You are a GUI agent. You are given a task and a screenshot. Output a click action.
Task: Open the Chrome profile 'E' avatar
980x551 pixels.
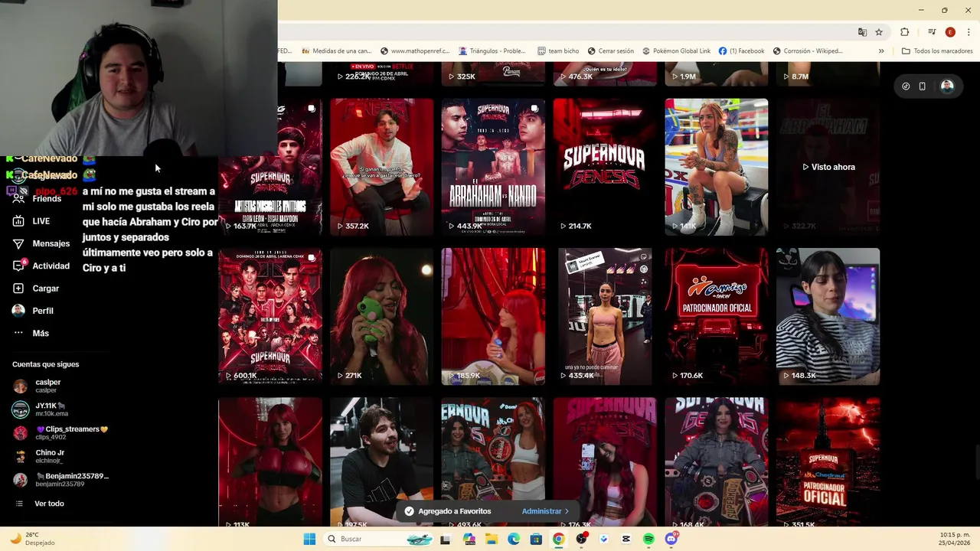950,32
